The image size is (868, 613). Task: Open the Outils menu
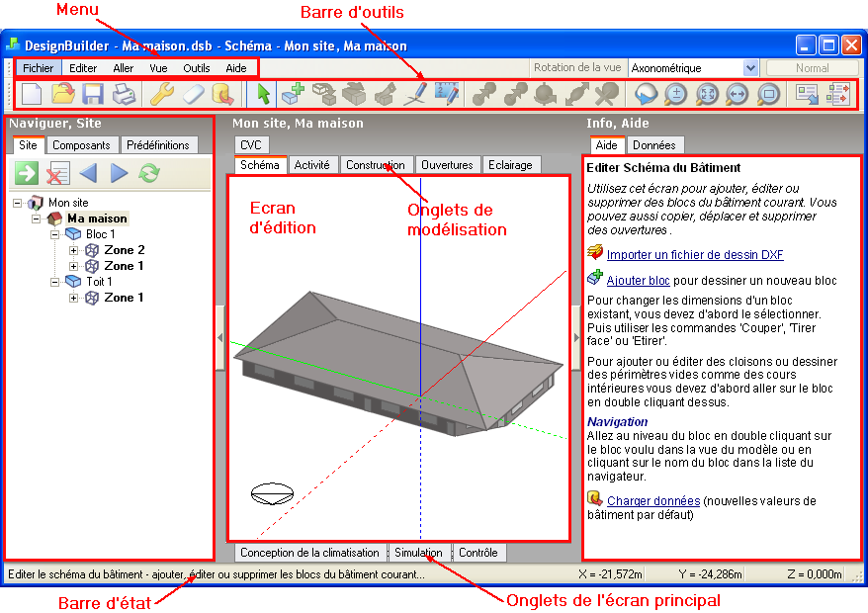pyautogui.click(x=196, y=68)
